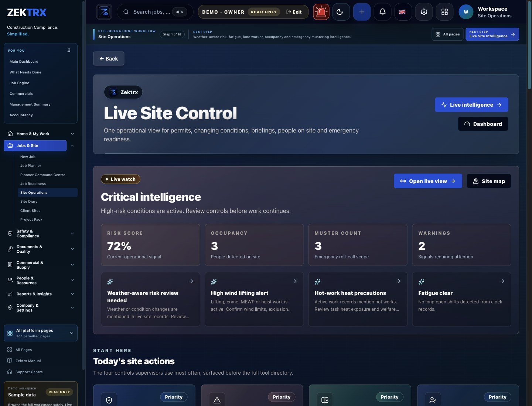Trigger the red emergency alarm icon

coord(321,12)
